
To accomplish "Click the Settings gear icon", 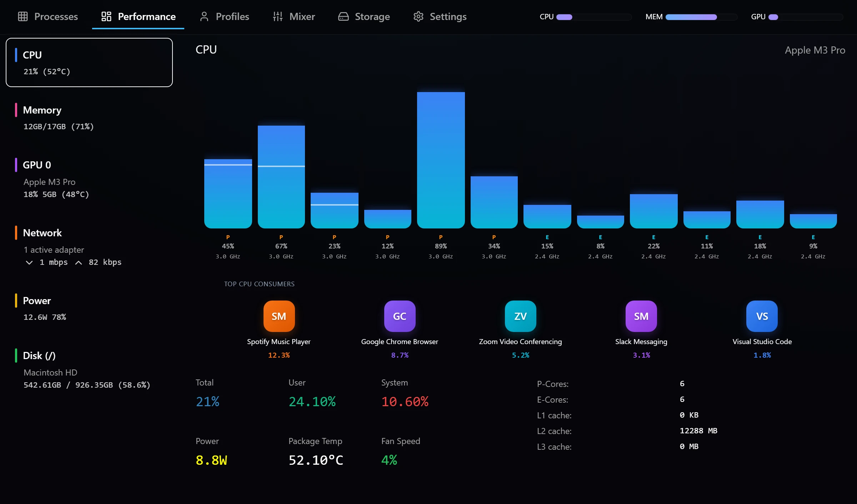I will pos(419,16).
